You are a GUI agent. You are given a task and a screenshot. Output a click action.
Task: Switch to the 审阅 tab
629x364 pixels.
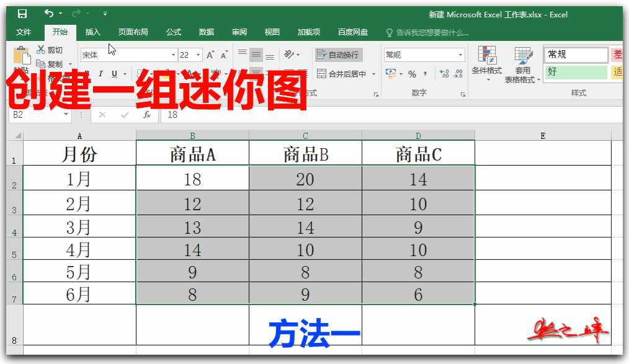point(239,32)
